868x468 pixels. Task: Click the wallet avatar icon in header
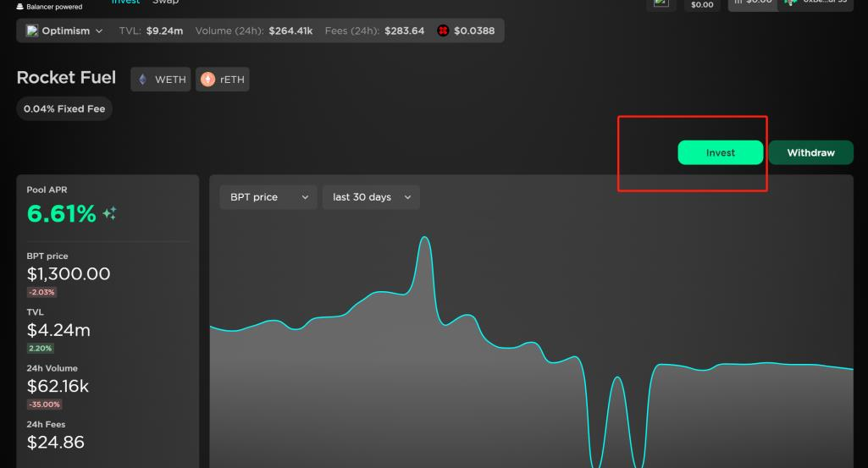click(x=791, y=3)
